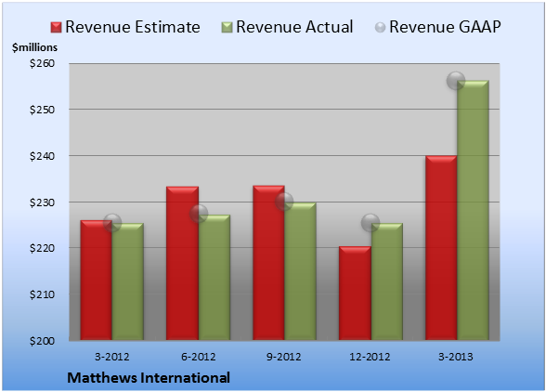Click the '9-2012' quarter label
Image resolution: width=546 pixels, height=392 pixels.
(284, 357)
